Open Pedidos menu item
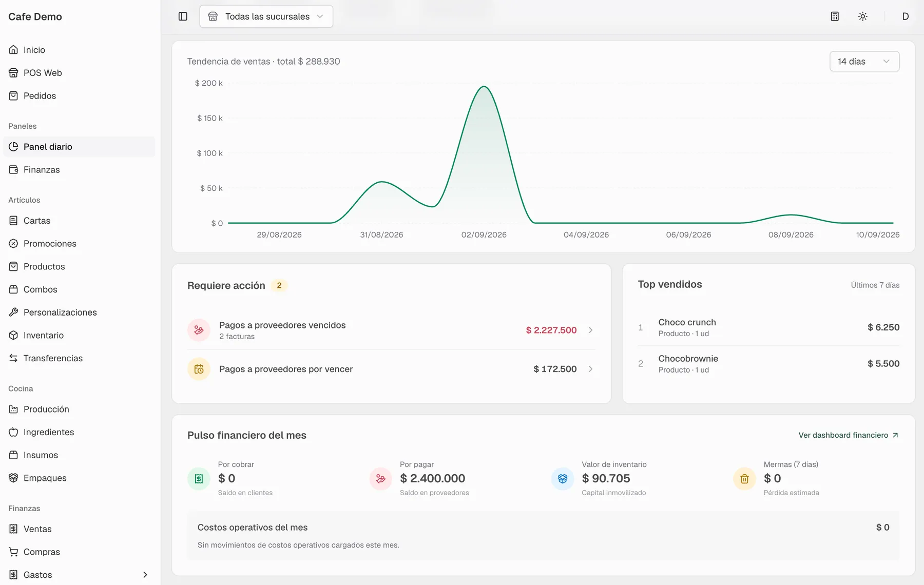This screenshot has width=924, height=585. point(79,96)
